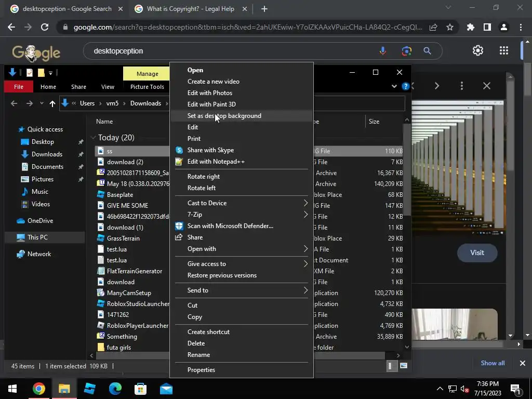Select the FlatTerrainGenerator file
This screenshot has width=532, height=399.
coord(135,271)
